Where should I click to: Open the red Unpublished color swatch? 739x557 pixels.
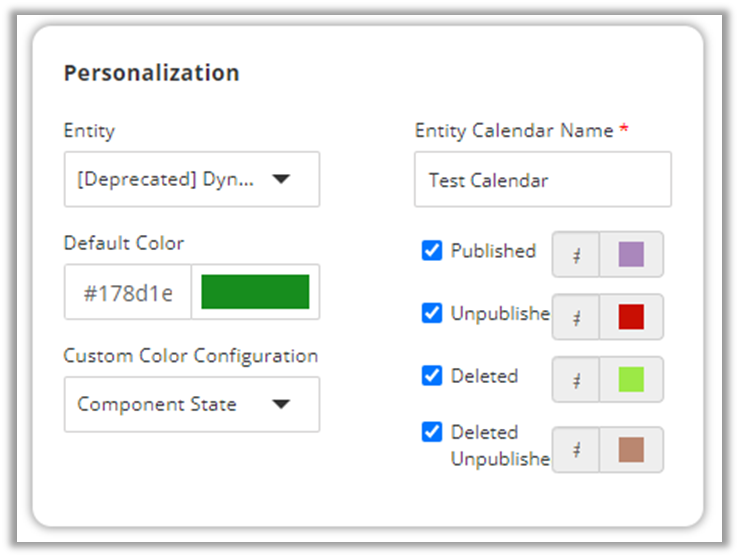pyautogui.click(x=631, y=317)
